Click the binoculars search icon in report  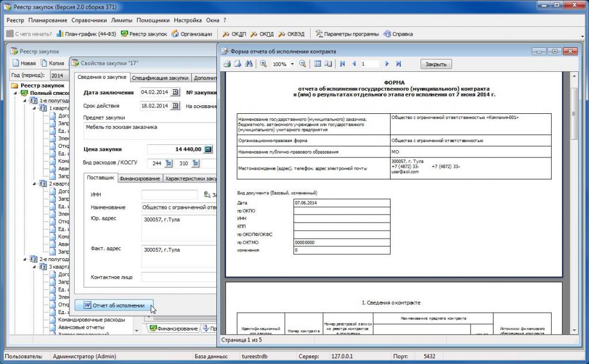click(x=249, y=64)
